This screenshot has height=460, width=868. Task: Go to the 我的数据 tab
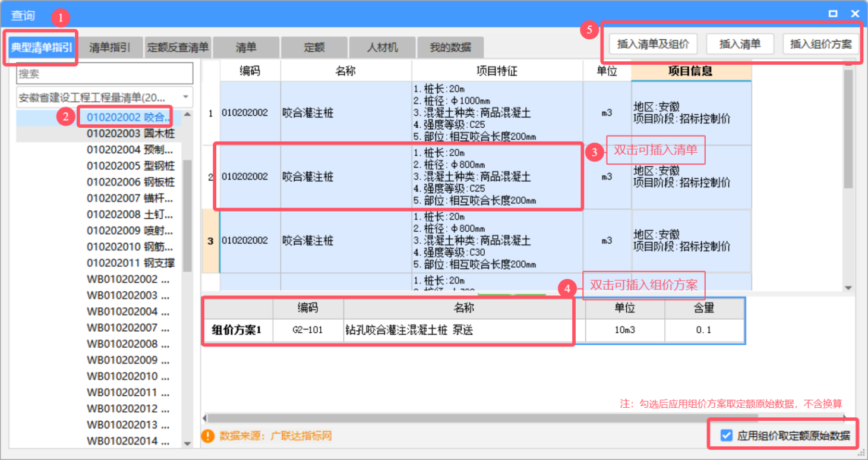(450, 48)
